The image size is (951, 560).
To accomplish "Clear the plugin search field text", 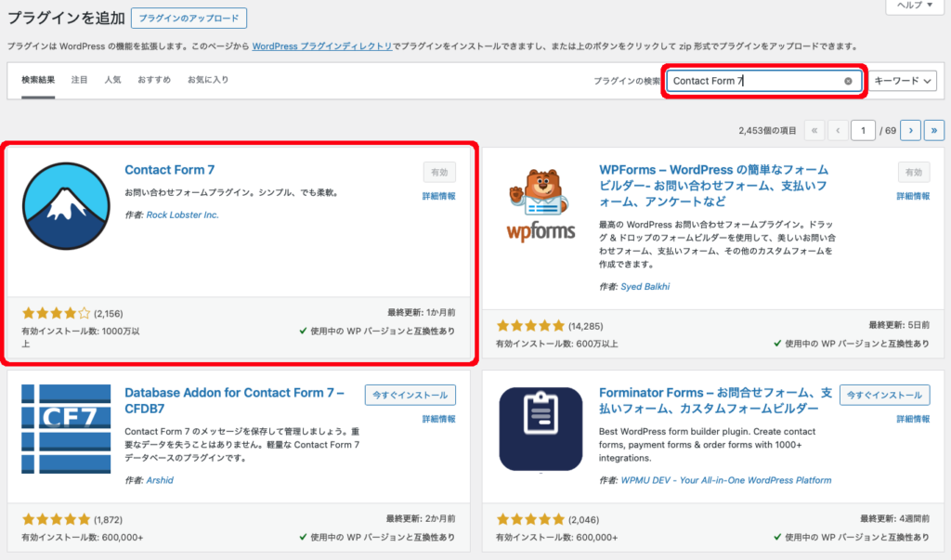I will (848, 81).
